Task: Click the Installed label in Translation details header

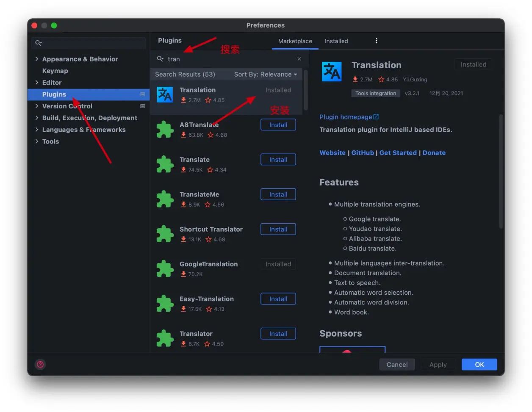Action: tap(474, 64)
